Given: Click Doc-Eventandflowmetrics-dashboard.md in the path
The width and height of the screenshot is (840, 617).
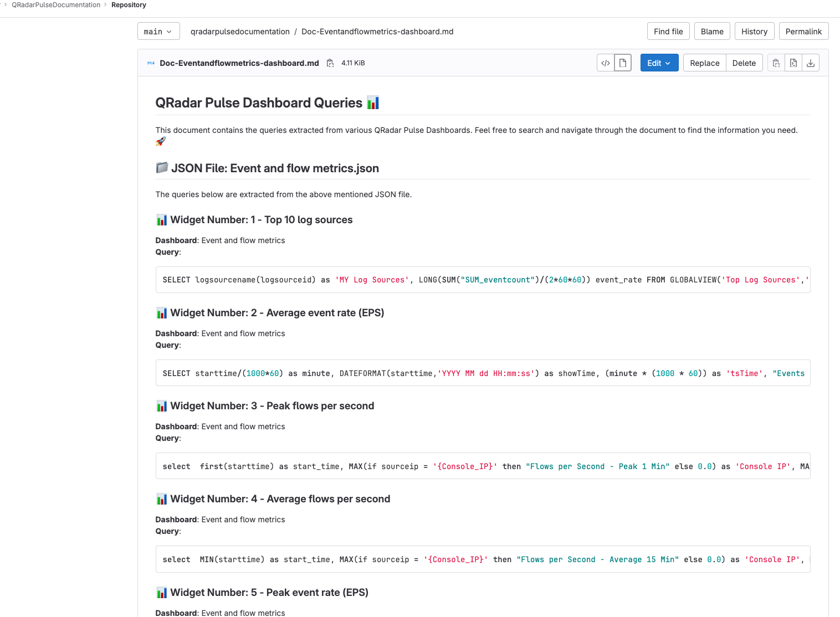Looking at the screenshot, I should [377, 32].
